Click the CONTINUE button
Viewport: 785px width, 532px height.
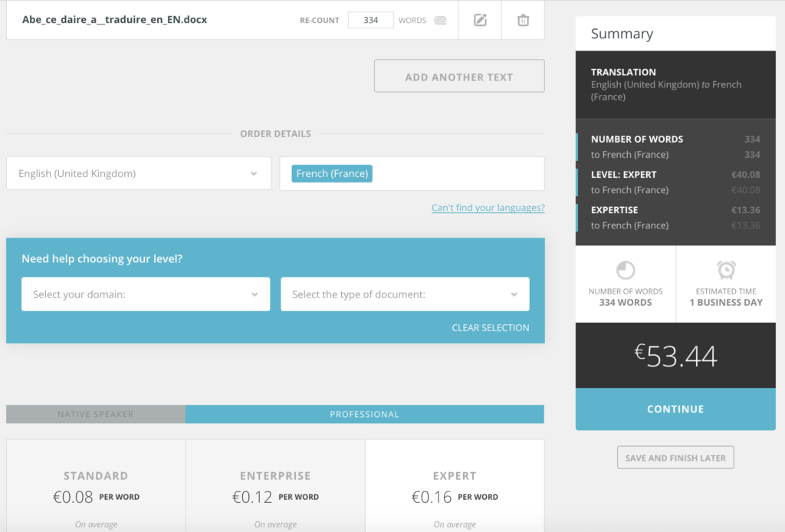(675, 409)
